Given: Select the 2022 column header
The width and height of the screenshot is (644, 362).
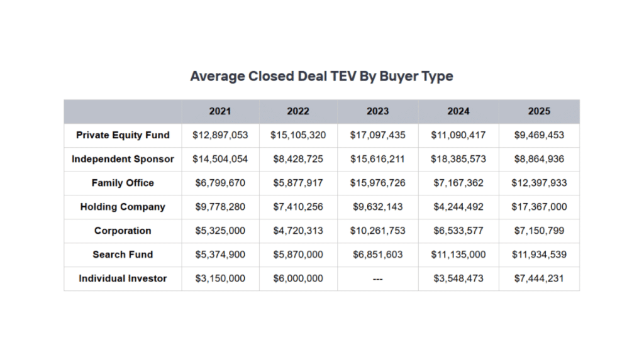Looking at the screenshot, I should (x=298, y=111).
